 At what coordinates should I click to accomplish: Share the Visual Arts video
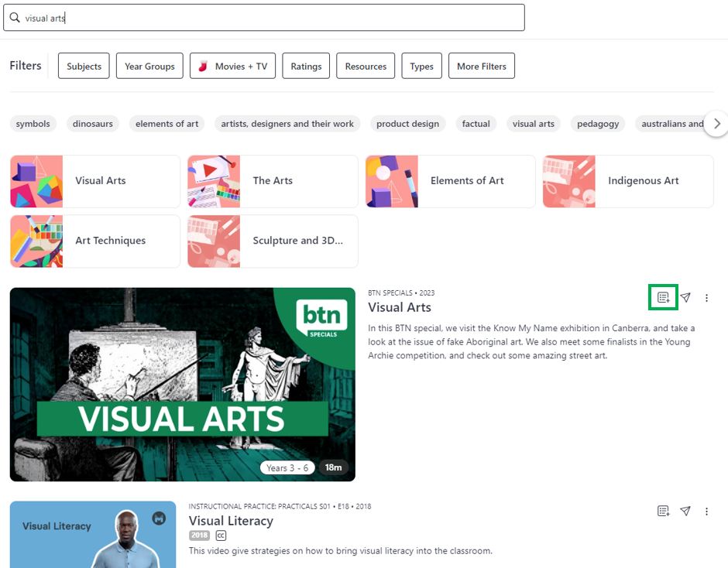pyautogui.click(x=685, y=297)
